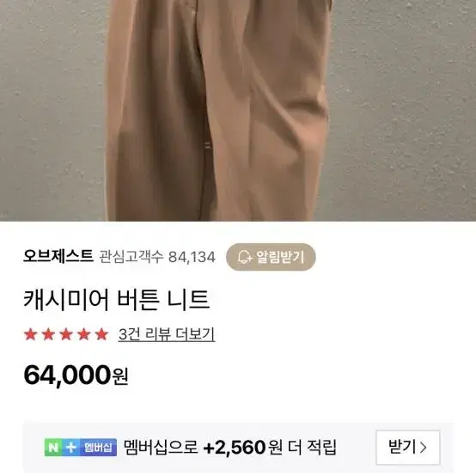This screenshot has height=476, width=476.
Task: Open the 오브제스트 store name
Action: (x=58, y=256)
